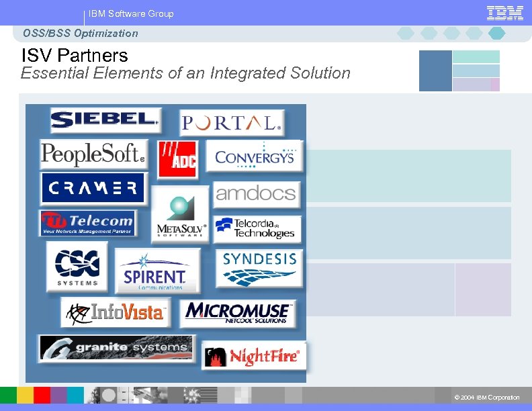Click the Cramer logo
532x411 pixels.
[93, 188]
